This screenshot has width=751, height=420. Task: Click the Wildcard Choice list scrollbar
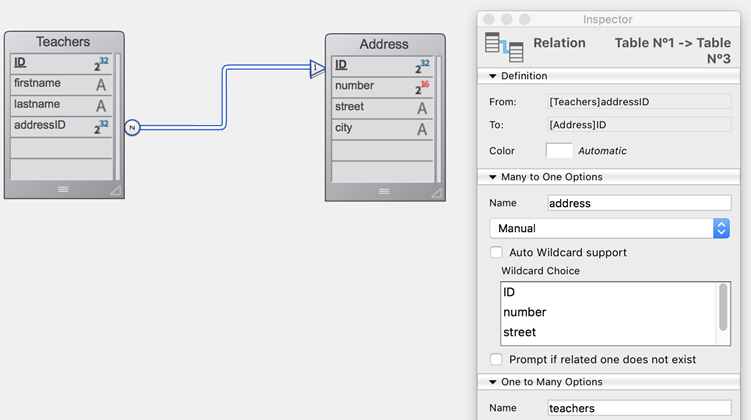[724, 308]
